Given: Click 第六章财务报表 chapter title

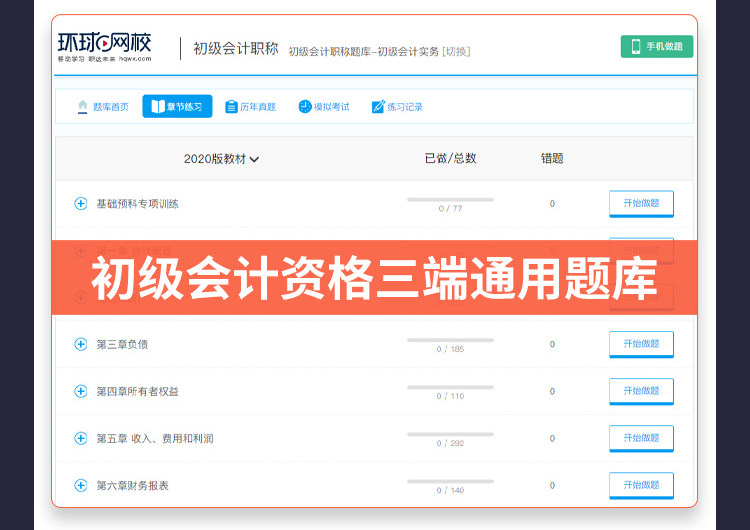Looking at the screenshot, I should (132, 486).
